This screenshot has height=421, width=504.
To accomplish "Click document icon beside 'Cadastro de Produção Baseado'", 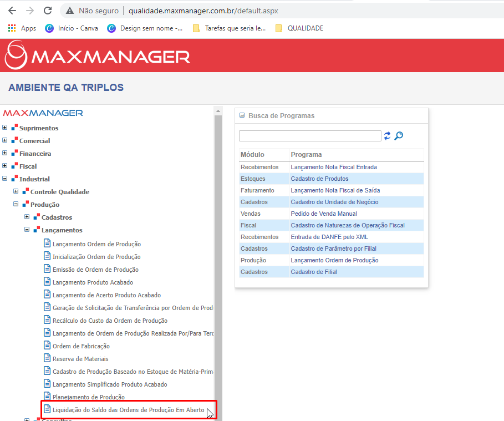I will coord(47,371).
